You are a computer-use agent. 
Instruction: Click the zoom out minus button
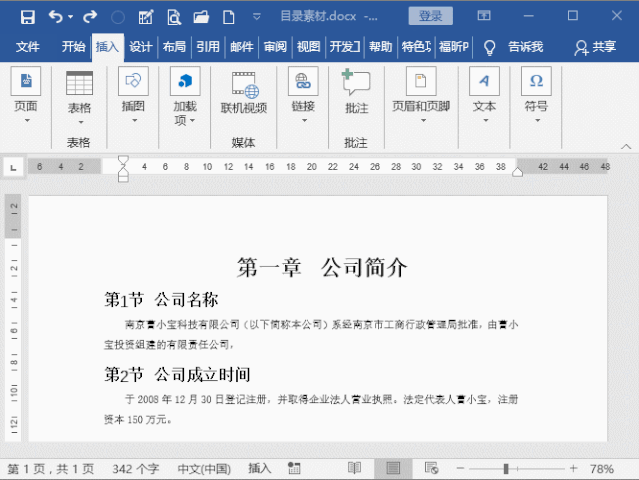460,469
